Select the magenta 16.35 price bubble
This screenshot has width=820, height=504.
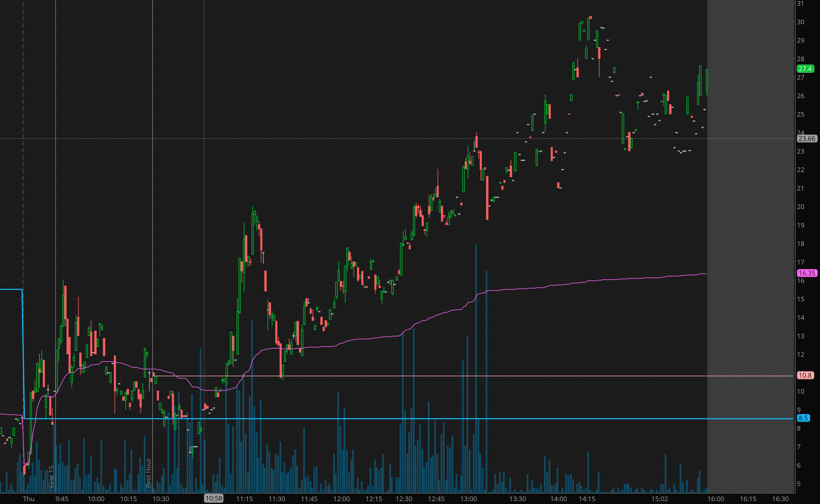(x=807, y=273)
